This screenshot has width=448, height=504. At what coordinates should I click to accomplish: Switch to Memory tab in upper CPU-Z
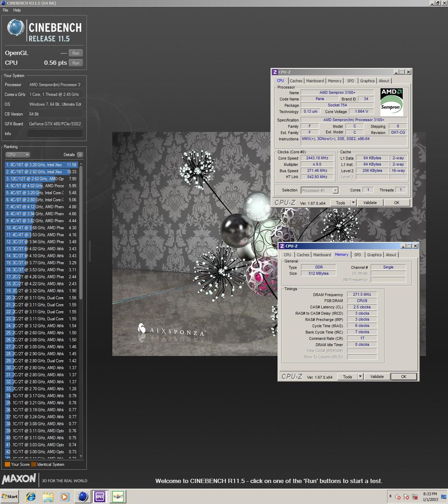[x=335, y=81]
